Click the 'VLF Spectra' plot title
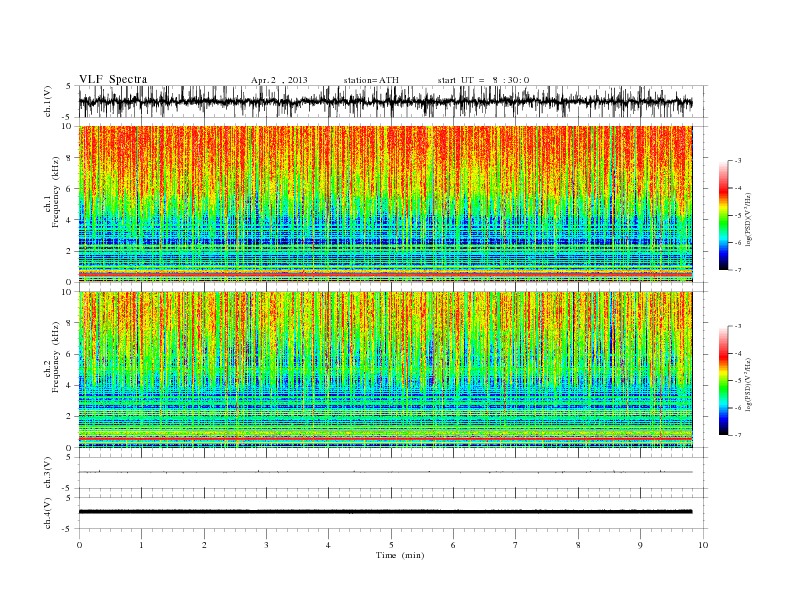The height and width of the screenshot is (612, 792). coord(113,79)
